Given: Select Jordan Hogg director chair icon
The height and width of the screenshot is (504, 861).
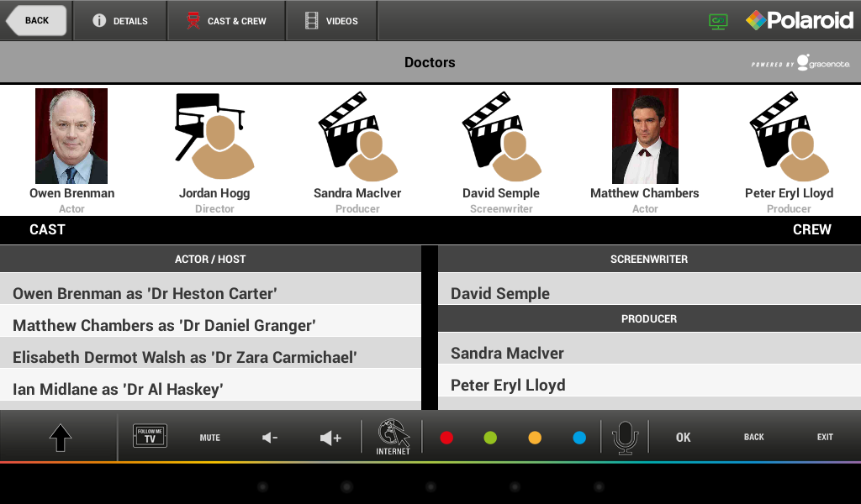Looking at the screenshot, I should (x=214, y=135).
